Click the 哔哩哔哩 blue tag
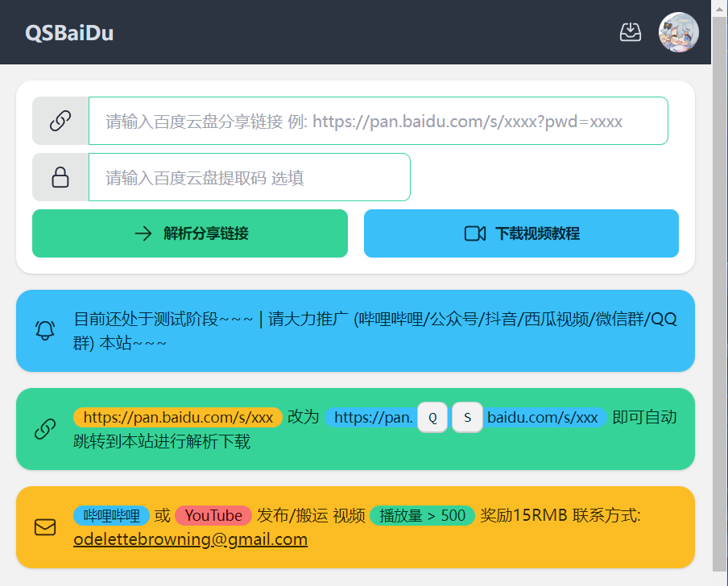728x586 pixels. tap(111, 515)
